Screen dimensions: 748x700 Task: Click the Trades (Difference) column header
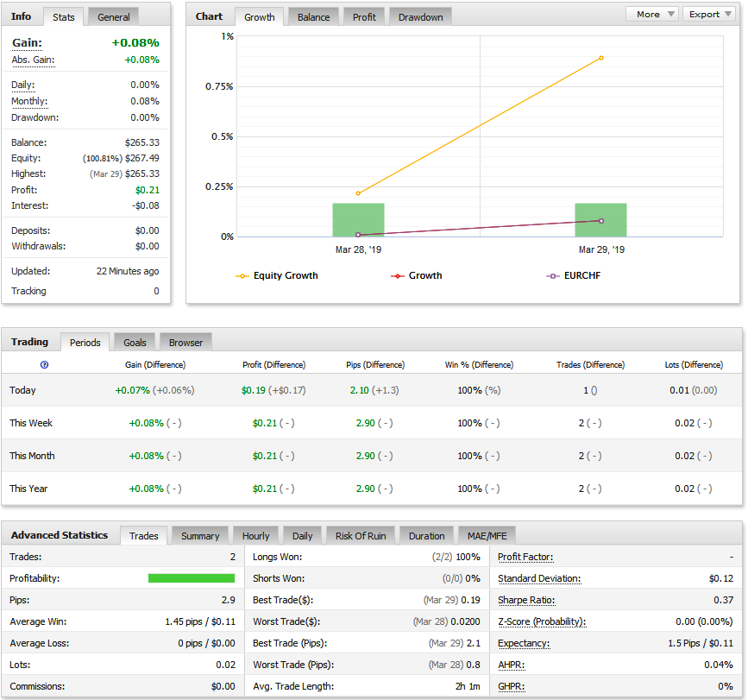(x=590, y=364)
